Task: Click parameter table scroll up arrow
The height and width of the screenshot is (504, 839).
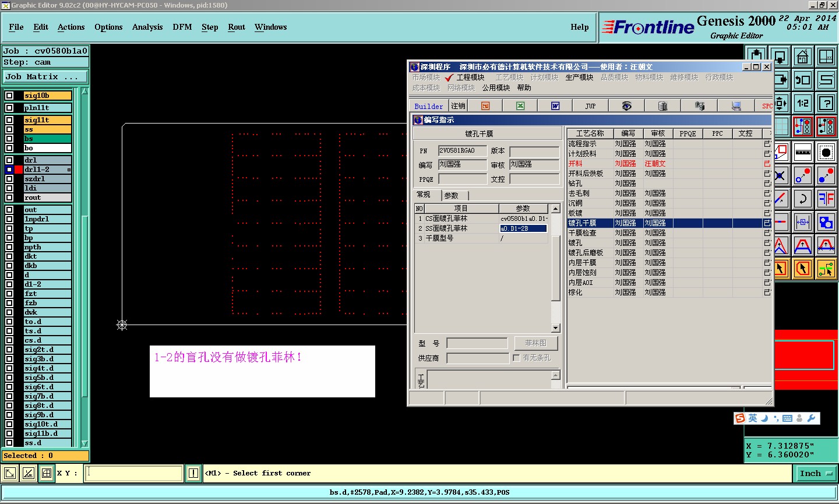Action: (555, 209)
